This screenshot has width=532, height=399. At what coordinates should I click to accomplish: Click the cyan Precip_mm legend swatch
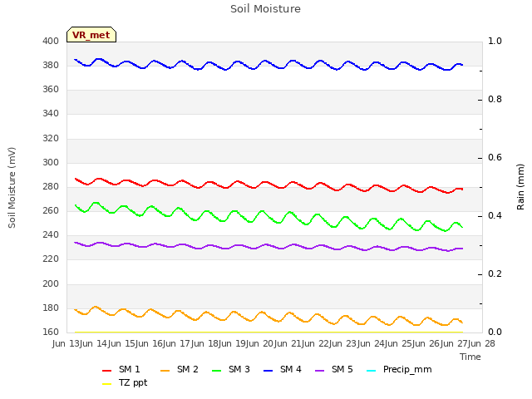(372, 371)
